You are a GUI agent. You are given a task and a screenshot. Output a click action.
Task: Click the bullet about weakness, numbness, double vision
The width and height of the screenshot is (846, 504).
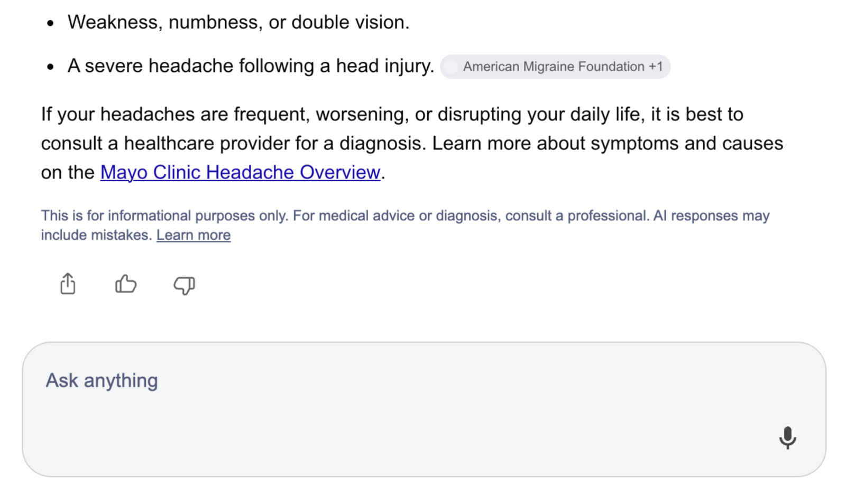point(238,22)
